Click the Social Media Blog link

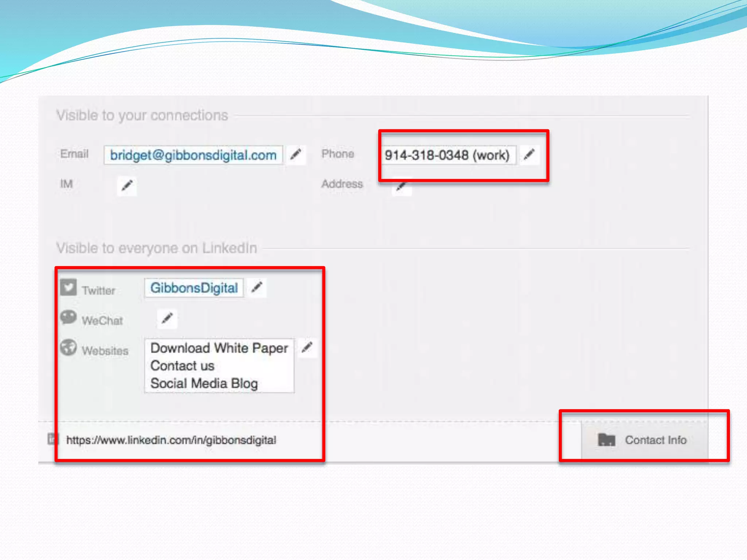(204, 384)
